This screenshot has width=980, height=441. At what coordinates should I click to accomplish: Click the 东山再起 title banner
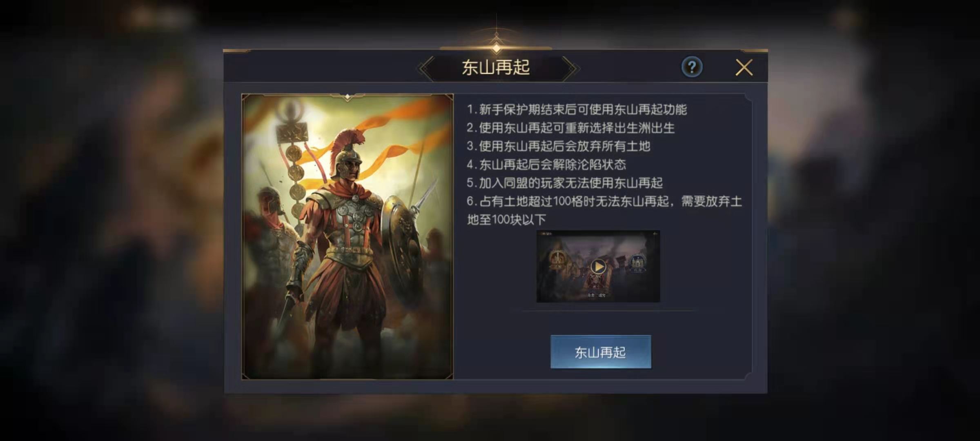(x=496, y=67)
